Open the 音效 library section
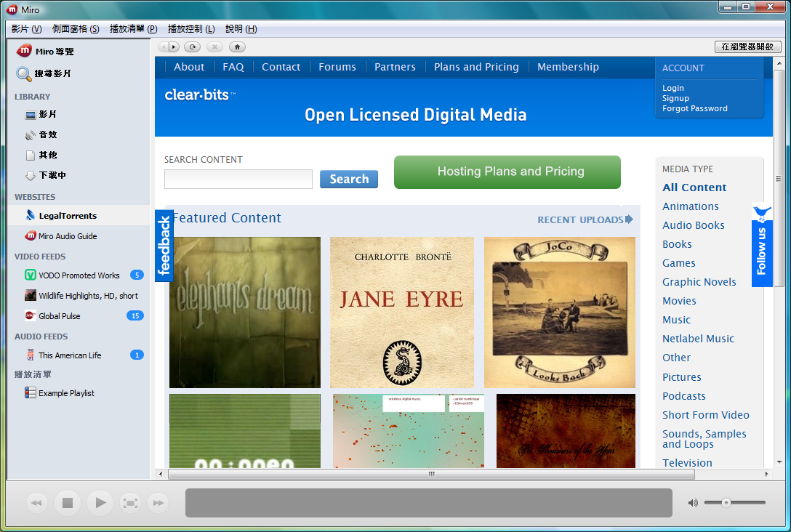Viewport: 791px width, 532px height. click(41, 134)
